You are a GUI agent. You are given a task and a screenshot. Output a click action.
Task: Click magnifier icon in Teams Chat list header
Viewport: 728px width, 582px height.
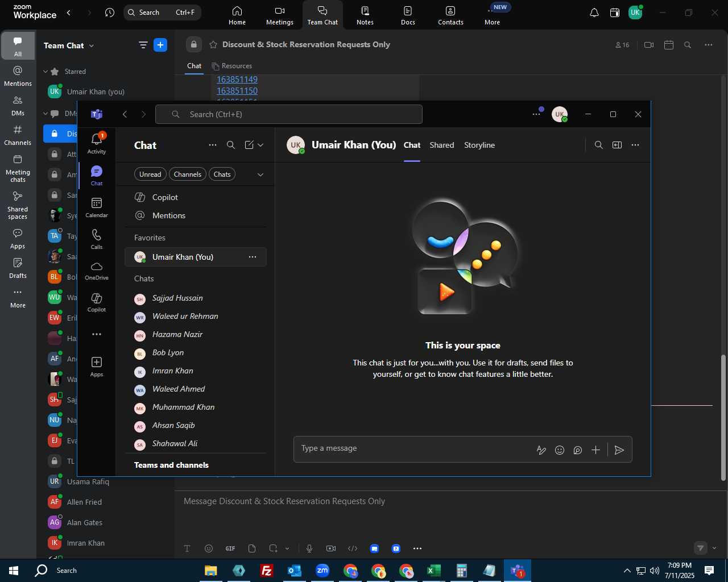(x=231, y=145)
